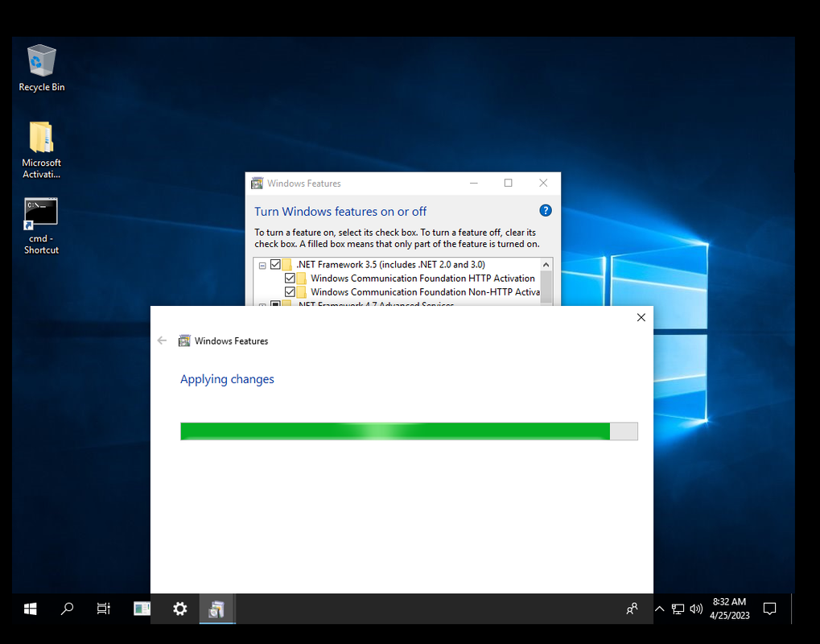Toggle the .NET Framework 3.5 checkbox

pos(275,264)
